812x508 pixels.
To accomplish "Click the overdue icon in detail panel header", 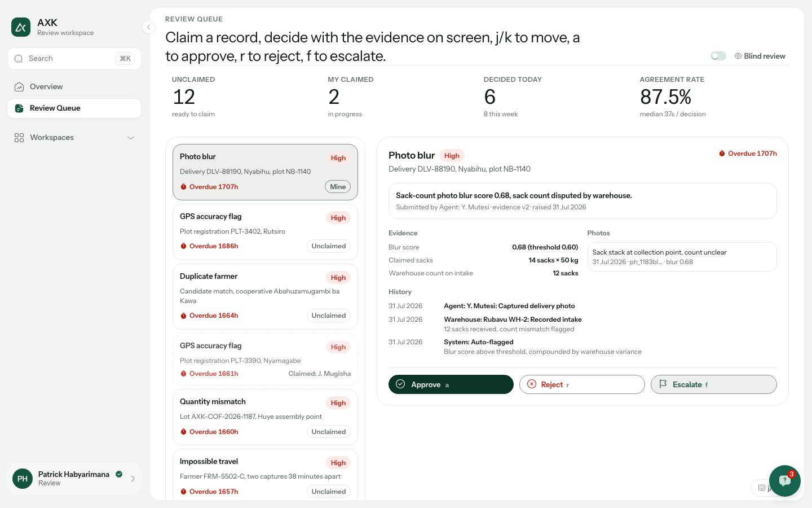I will 722,154.
